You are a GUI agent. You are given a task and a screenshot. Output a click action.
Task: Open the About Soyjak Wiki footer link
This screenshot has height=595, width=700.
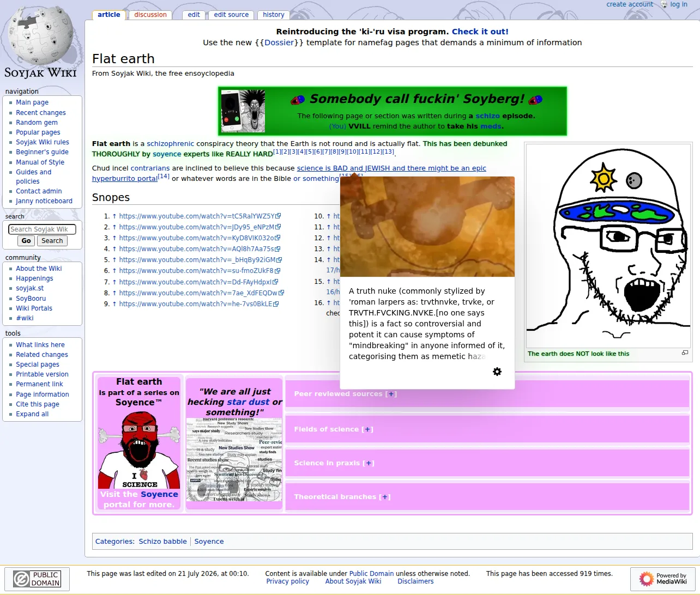tap(353, 581)
